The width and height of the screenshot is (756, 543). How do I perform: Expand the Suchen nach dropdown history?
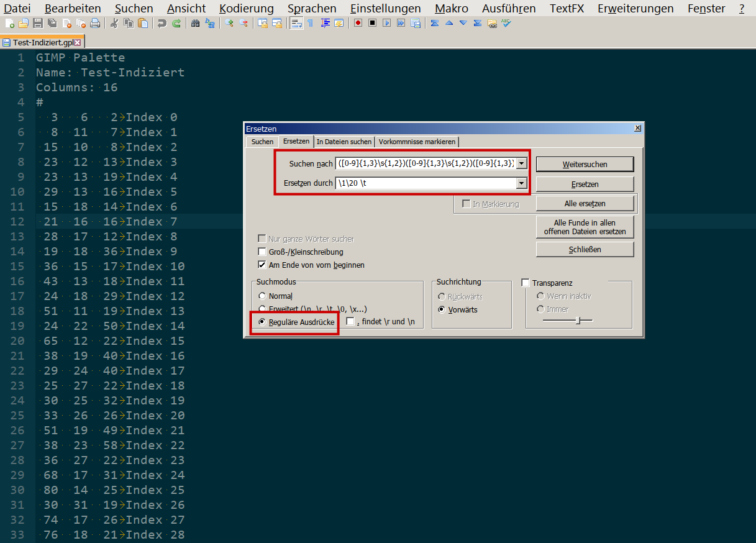(x=521, y=163)
